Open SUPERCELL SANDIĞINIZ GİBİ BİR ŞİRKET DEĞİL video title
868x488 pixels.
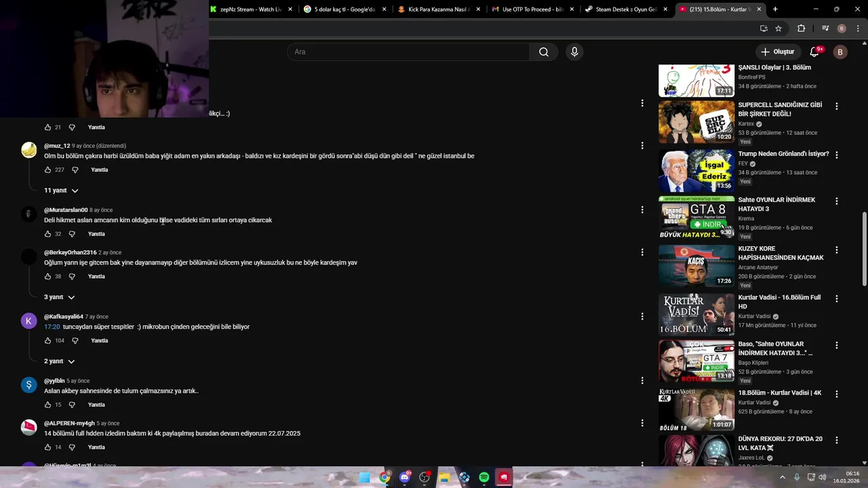(780, 109)
